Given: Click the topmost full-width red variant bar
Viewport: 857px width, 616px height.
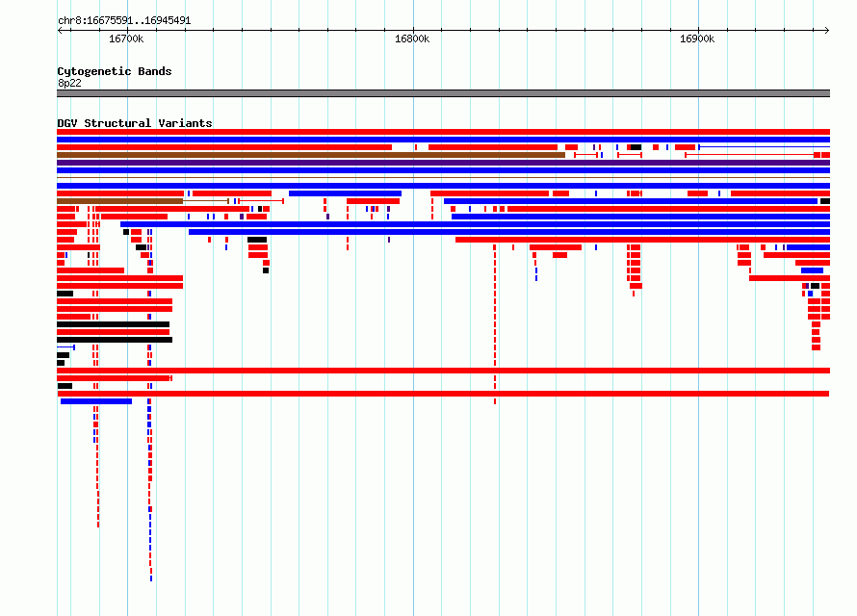Looking at the screenshot, I should click(443, 132).
